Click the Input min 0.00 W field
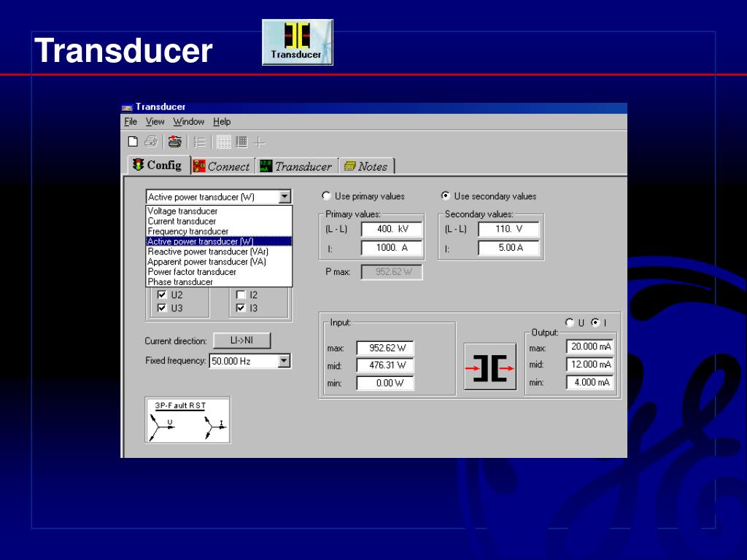Screen dimensions: 747x560 coord(385,383)
